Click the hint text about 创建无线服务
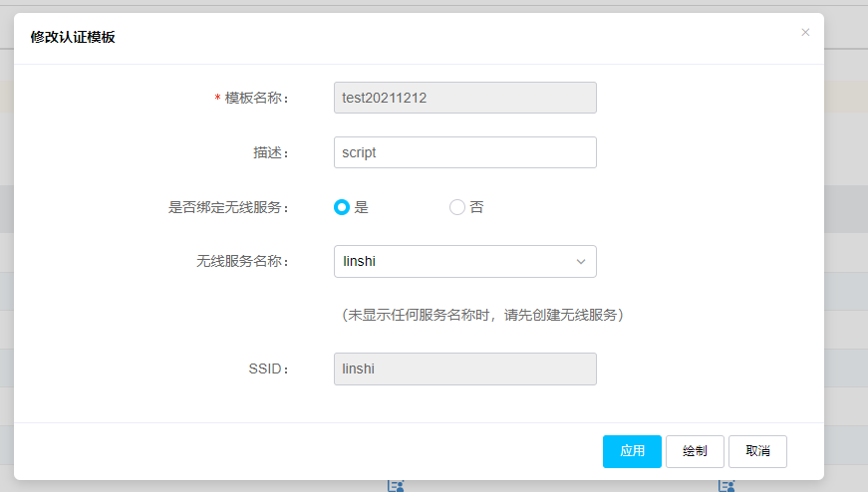The image size is (868, 492). point(482,315)
